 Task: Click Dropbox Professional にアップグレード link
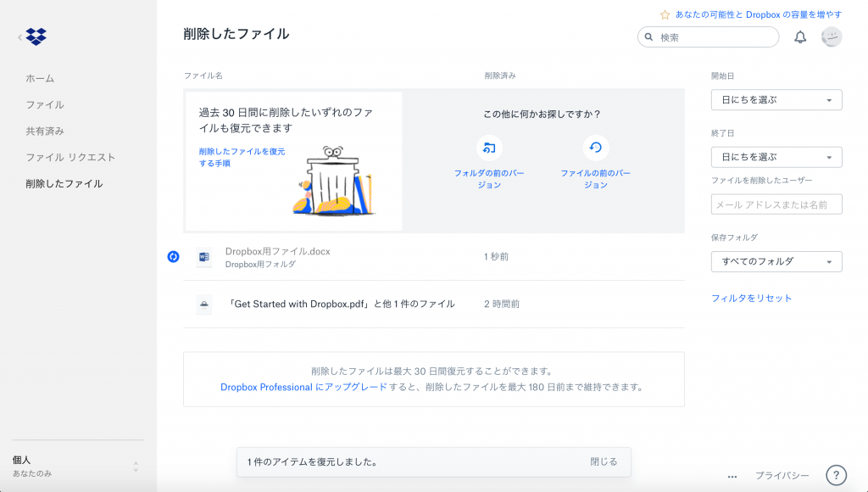[303, 387]
